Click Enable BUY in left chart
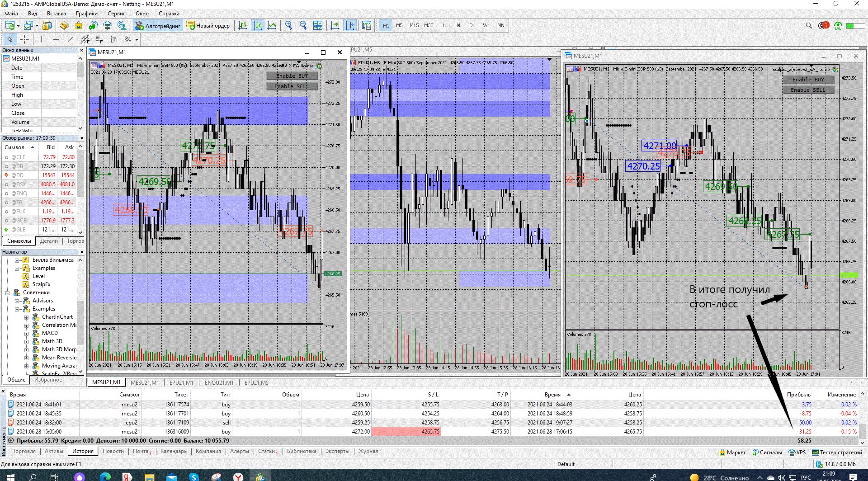Image resolution: width=868 pixels, height=481 pixels. (x=292, y=76)
